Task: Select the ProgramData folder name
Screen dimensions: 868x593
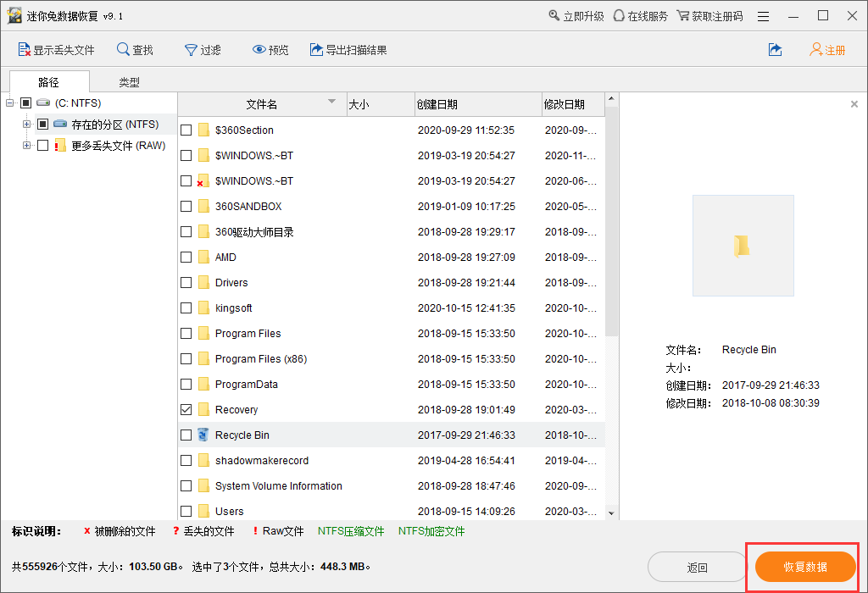Action: (x=247, y=385)
